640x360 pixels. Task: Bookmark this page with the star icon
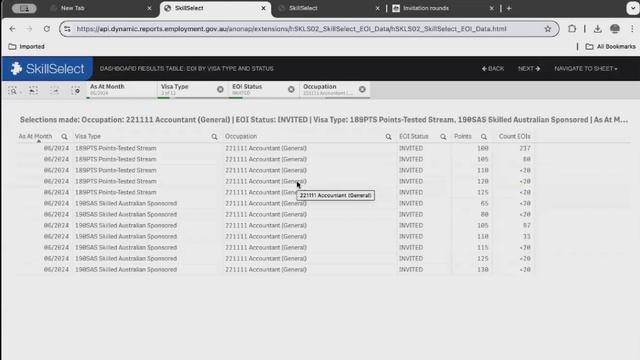[548, 29]
